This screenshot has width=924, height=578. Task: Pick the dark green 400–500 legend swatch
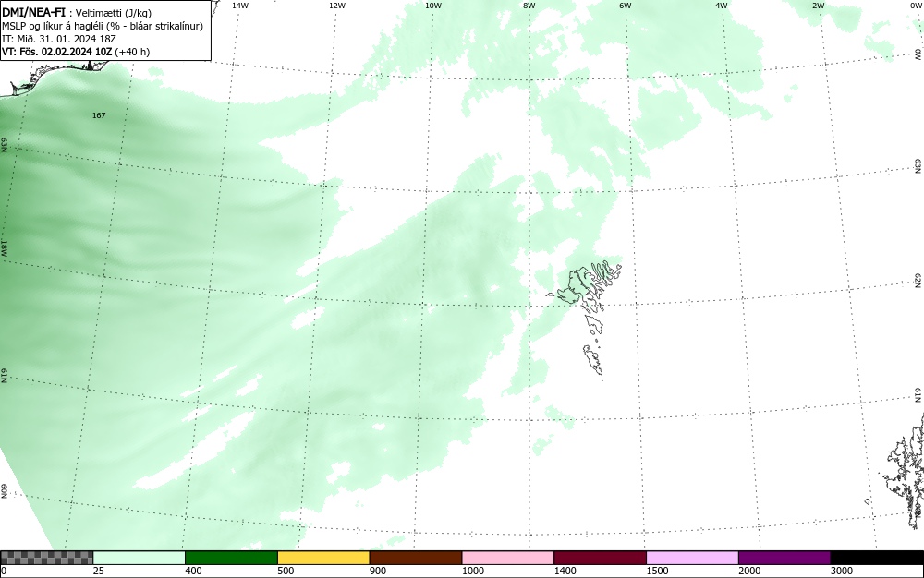click(x=231, y=558)
